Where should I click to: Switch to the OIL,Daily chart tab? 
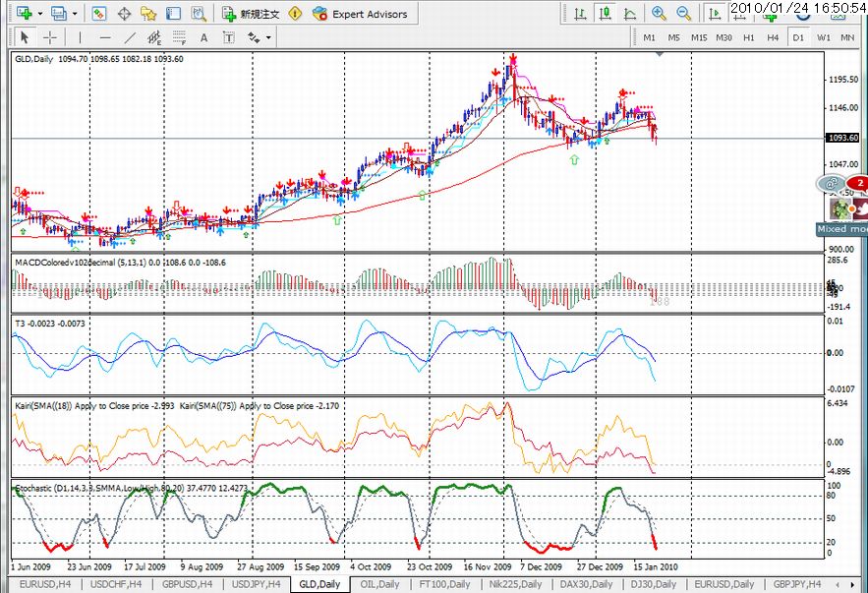(x=379, y=584)
